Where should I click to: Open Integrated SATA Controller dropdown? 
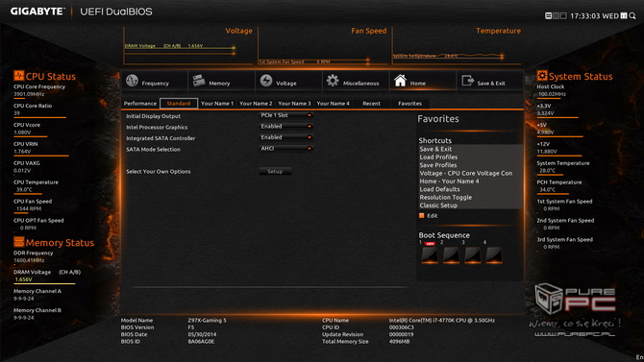point(286,137)
